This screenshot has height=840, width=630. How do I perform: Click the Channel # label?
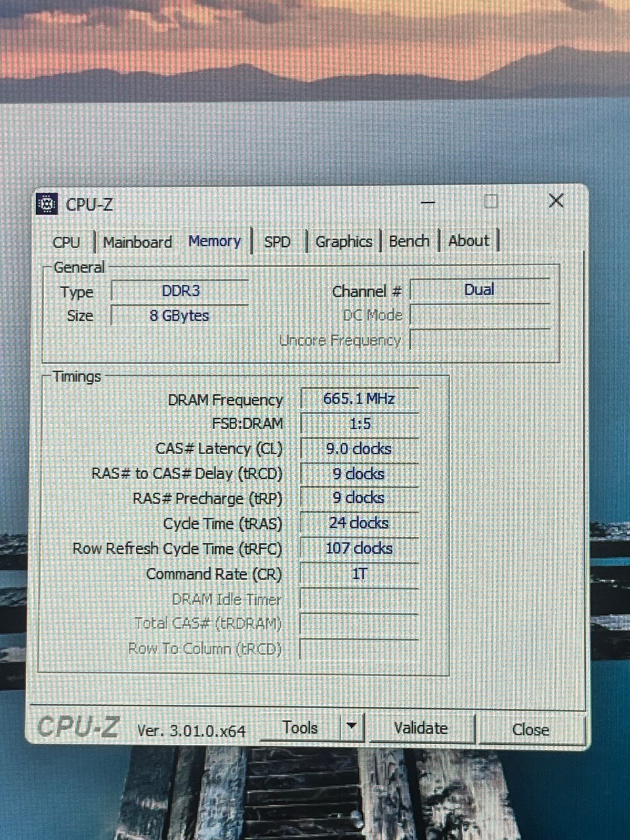click(367, 291)
